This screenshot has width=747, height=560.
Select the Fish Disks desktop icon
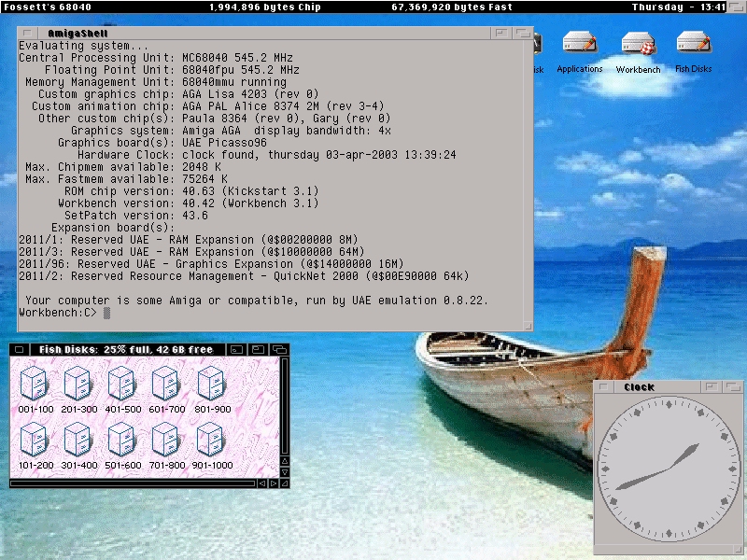pos(694,45)
